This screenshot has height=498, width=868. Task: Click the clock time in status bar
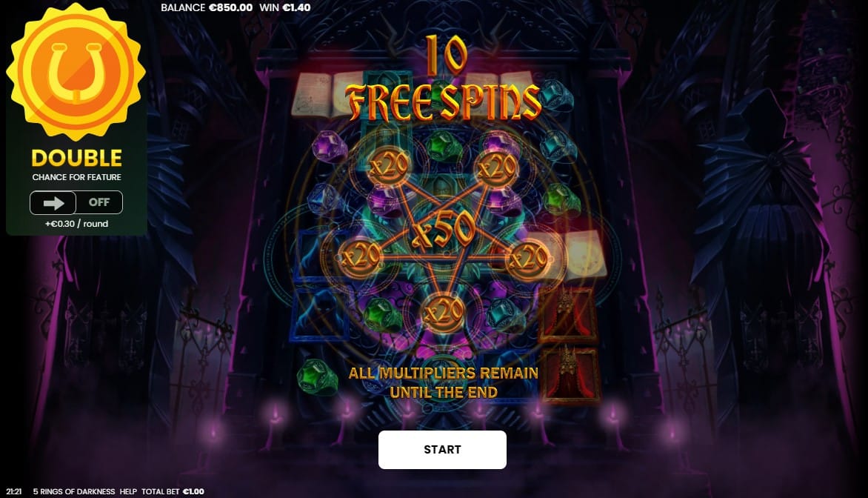tap(14, 491)
